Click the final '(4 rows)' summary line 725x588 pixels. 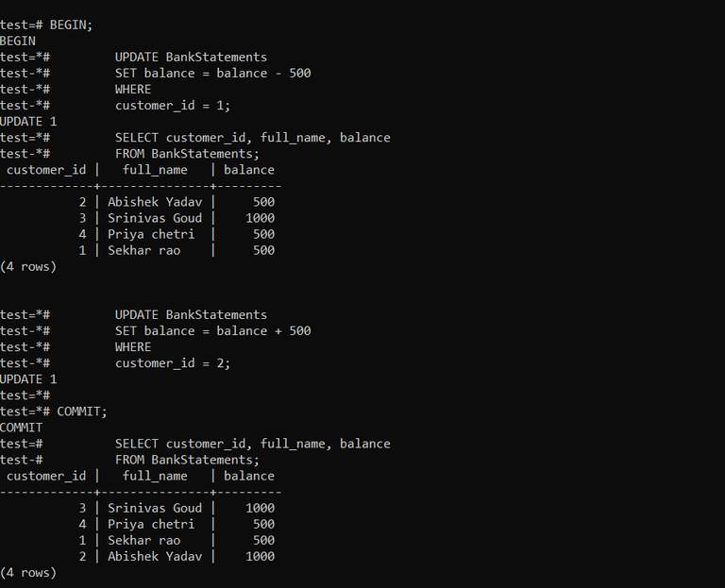(x=28, y=573)
